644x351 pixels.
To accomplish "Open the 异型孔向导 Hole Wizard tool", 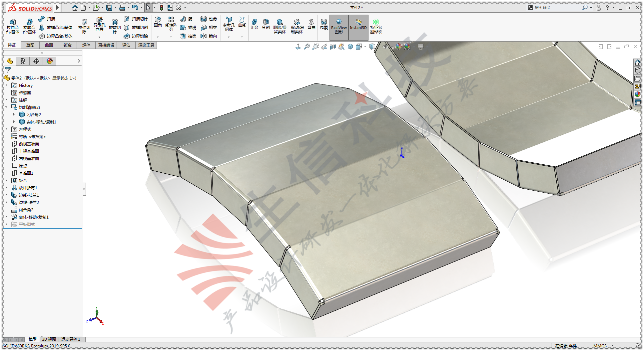I will click(100, 23).
